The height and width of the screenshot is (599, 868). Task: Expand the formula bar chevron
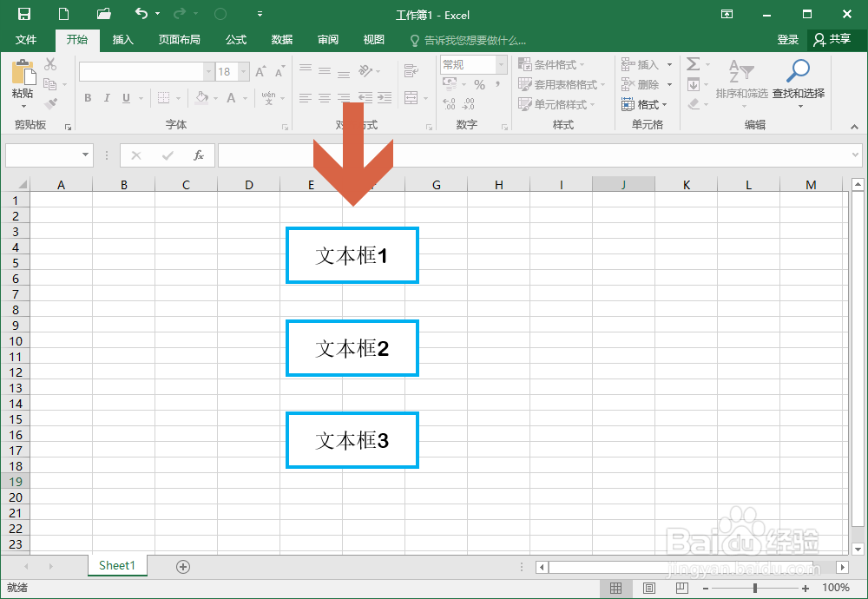(x=855, y=155)
